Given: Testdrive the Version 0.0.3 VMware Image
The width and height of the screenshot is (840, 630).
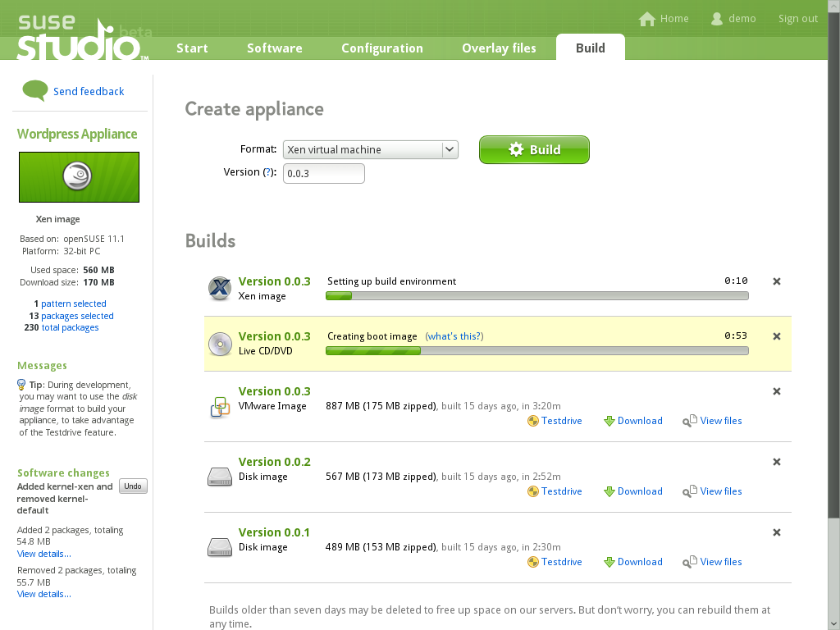Looking at the screenshot, I should point(555,421).
